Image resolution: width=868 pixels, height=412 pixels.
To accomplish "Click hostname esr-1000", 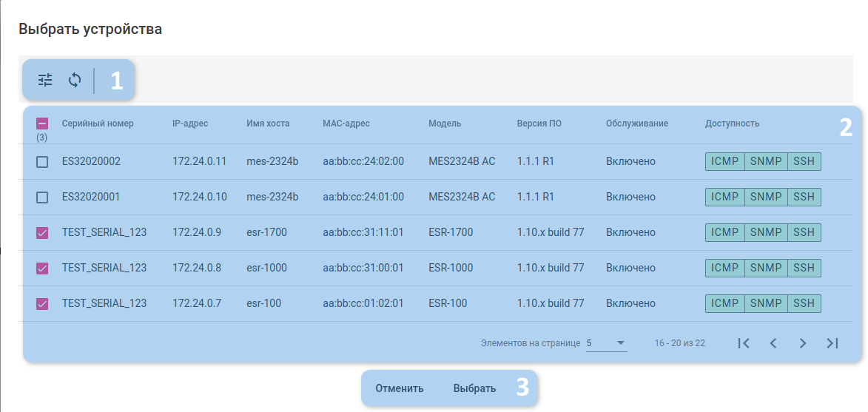I will point(267,268).
